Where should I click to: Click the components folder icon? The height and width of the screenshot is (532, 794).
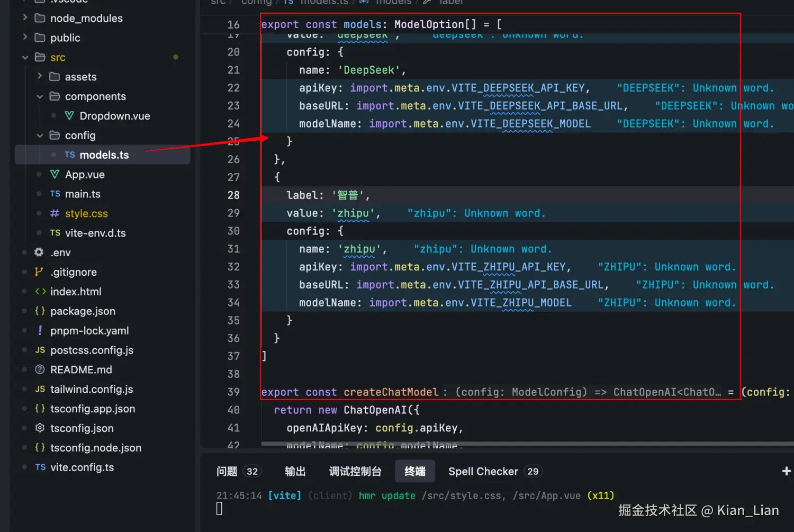pyautogui.click(x=55, y=96)
